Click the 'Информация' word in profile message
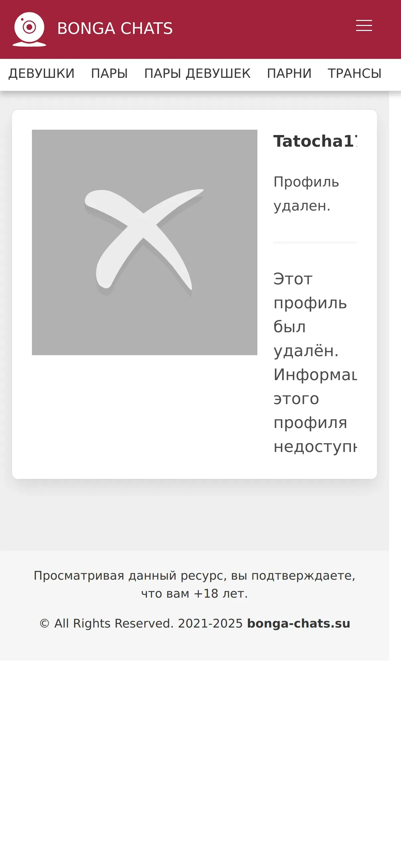The width and height of the screenshot is (401, 868). [x=315, y=375]
